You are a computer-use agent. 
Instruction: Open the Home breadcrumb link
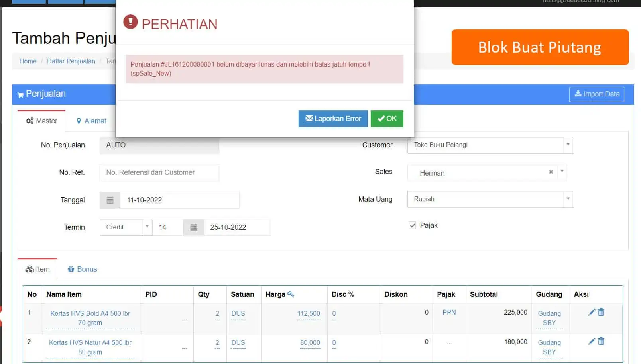coord(28,61)
